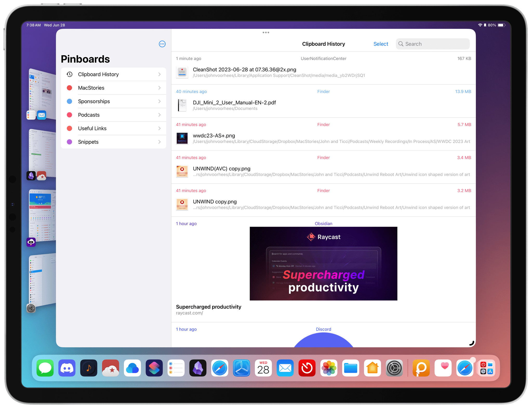Image resolution: width=532 pixels, height=409 pixels.
Task: Open the Sponsorships pinboard
Action: [114, 101]
